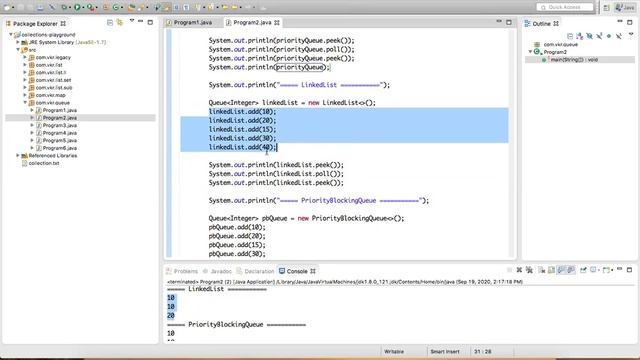Click the Quick Access search field
Screen dimensions: 640x360
565,7
